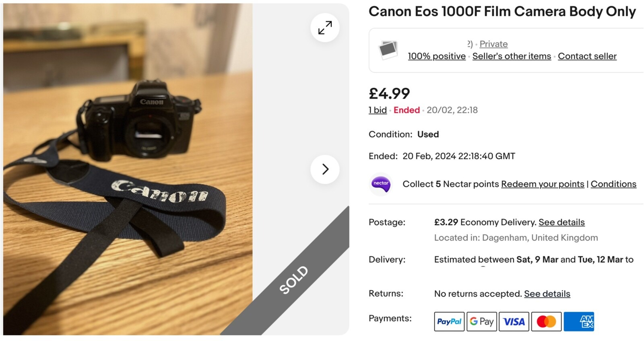
Task: Click the Canon Eos 1000F listing title
Action: [502, 12]
